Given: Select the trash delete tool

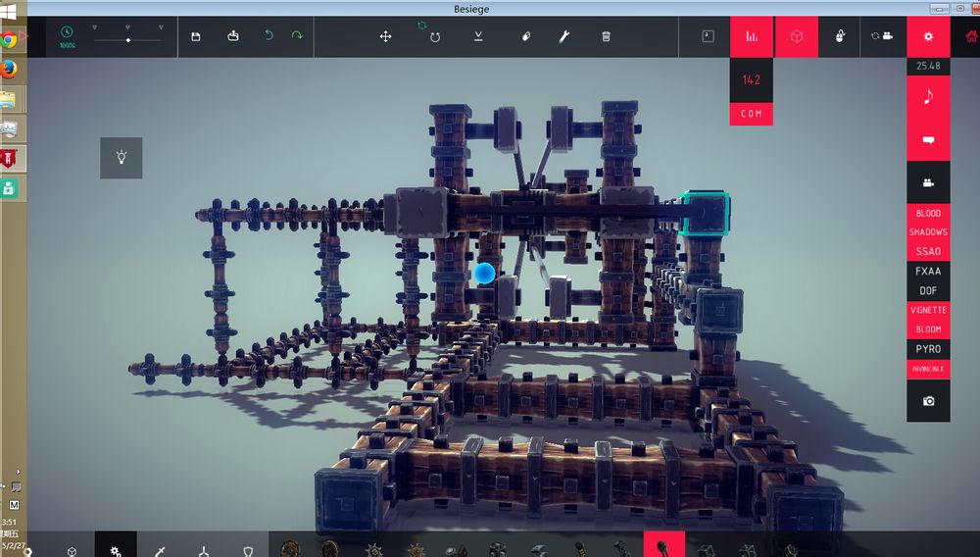Looking at the screenshot, I should [x=606, y=36].
